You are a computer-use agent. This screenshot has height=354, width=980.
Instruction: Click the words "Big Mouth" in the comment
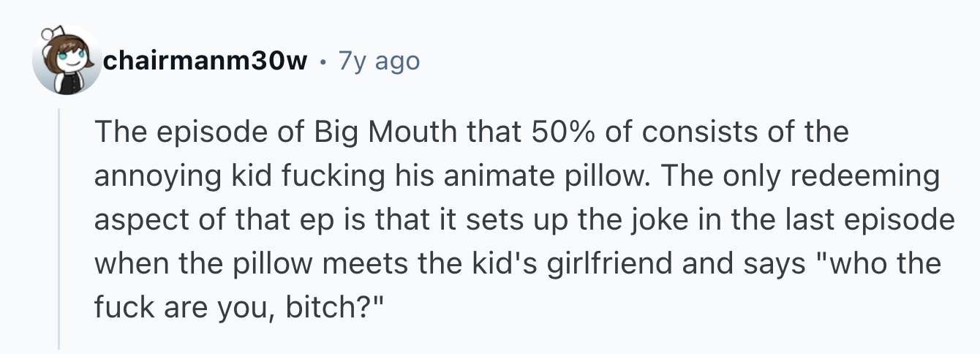point(378,132)
